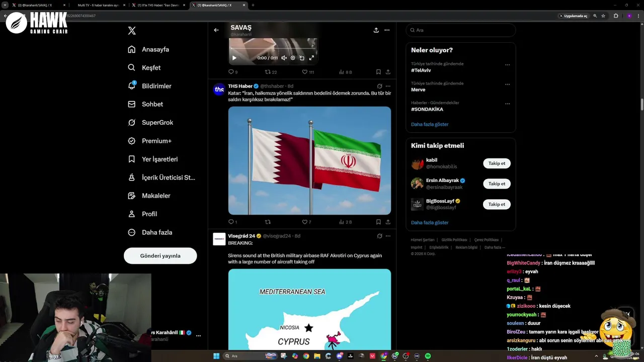Show more trends under Neler oluyor

click(430, 124)
